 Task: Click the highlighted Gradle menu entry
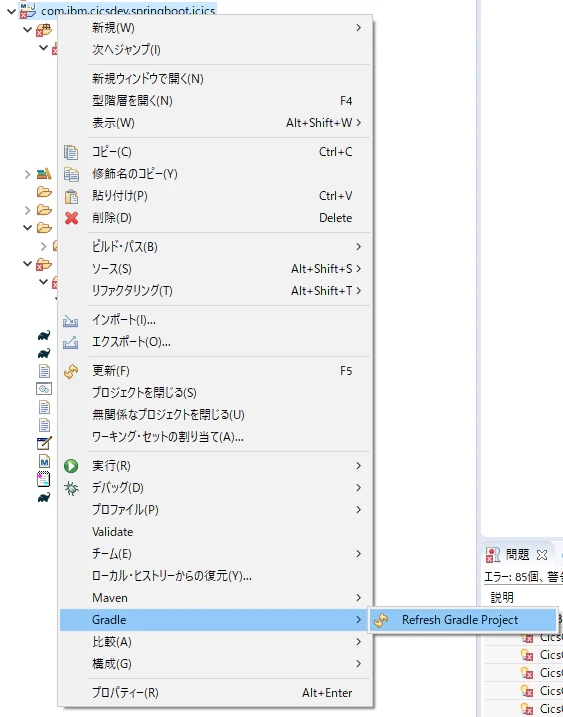(x=215, y=620)
